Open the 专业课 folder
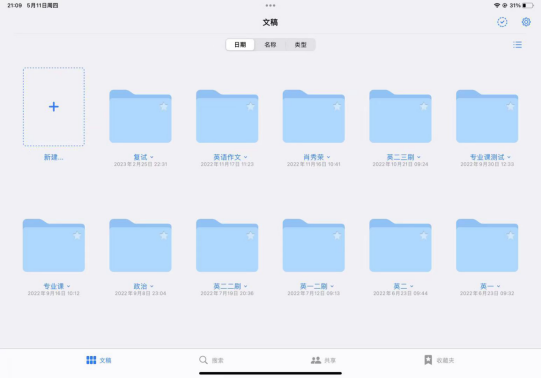This screenshot has height=378, width=542. 54,245
